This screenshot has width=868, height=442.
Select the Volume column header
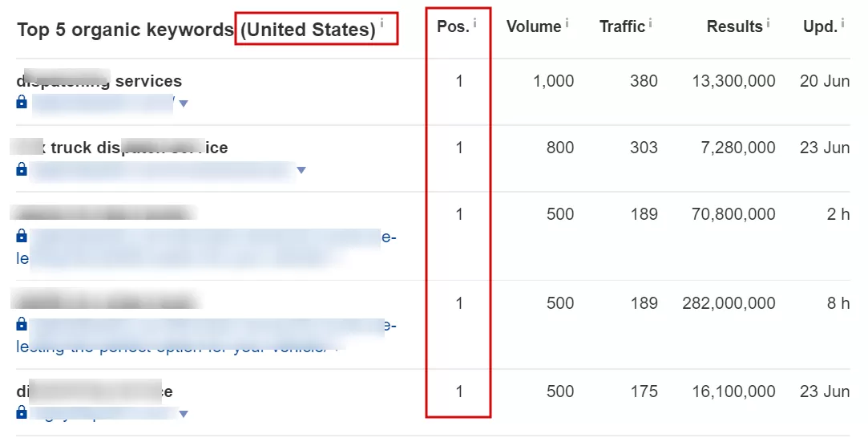point(534,26)
